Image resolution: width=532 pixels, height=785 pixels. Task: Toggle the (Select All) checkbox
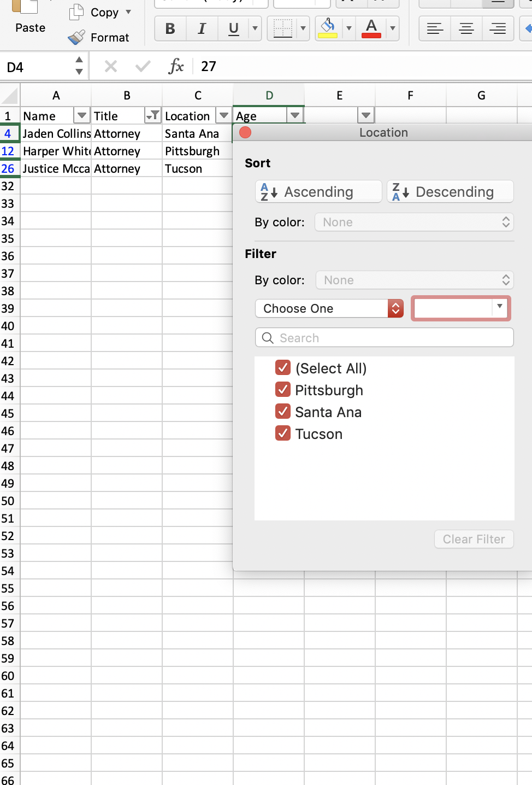point(282,367)
